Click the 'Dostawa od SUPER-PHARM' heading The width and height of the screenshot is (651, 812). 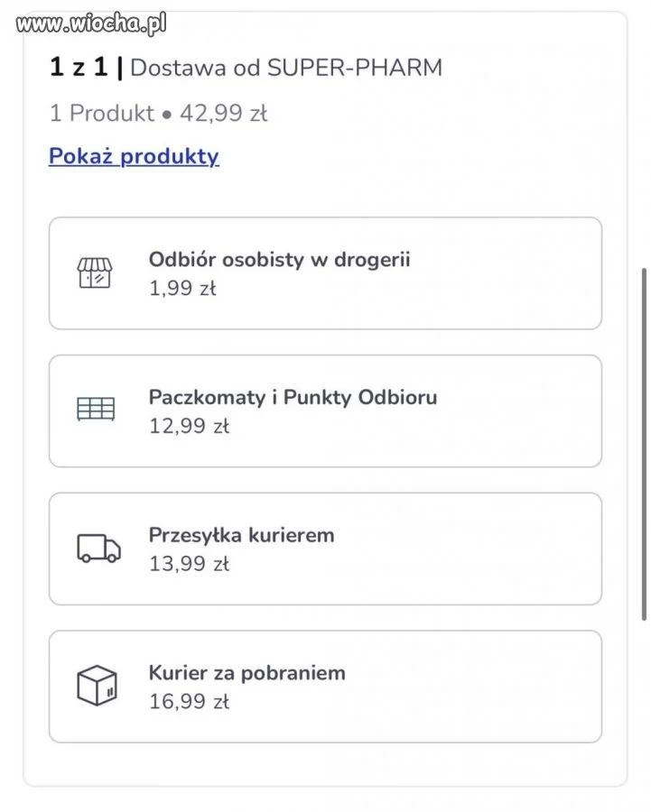tap(286, 68)
